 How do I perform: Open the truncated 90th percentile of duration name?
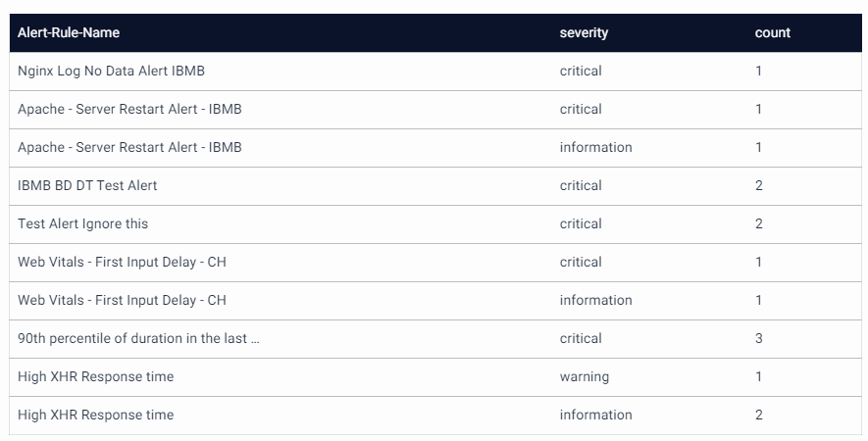[138, 338]
